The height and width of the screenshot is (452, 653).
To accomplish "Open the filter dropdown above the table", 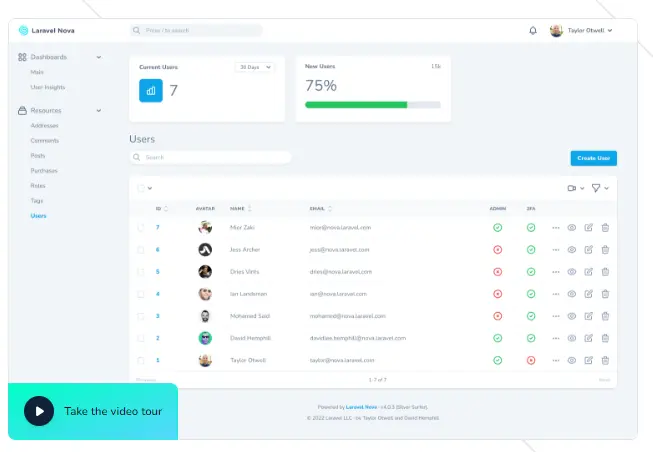I will pos(599,188).
